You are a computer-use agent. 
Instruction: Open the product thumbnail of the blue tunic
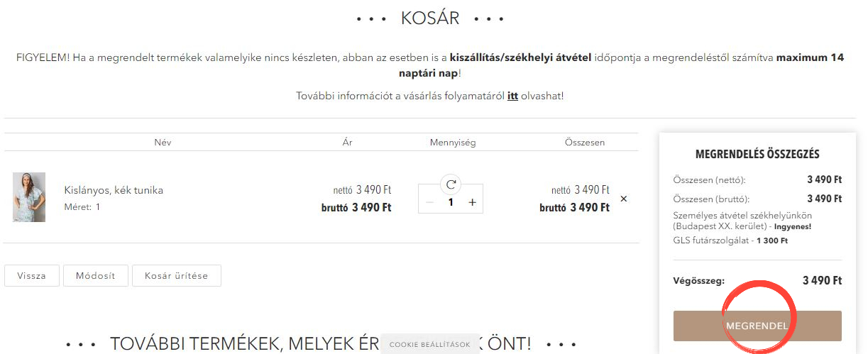click(29, 197)
